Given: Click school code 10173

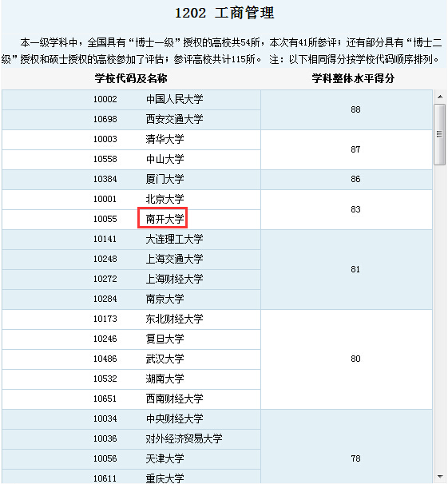Looking at the screenshot, I should click(x=105, y=319).
